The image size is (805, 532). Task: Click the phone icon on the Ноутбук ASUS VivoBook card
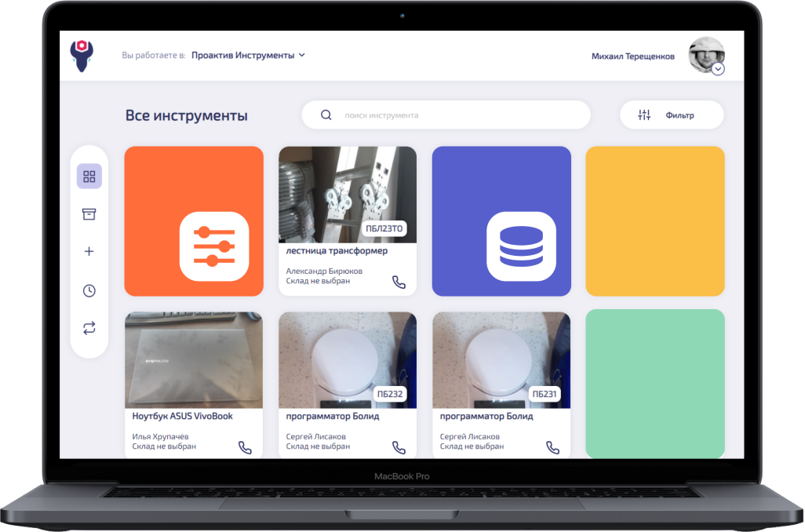click(x=246, y=446)
